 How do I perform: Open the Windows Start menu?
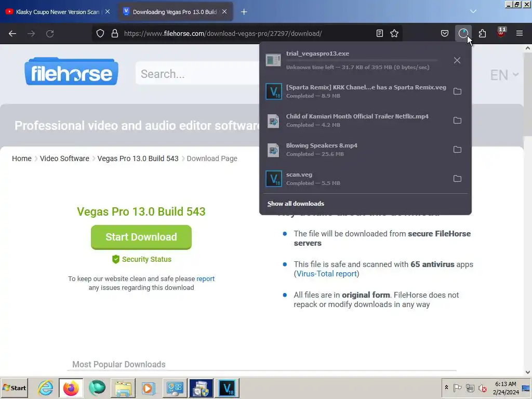pyautogui.click(x=14, y=388)
